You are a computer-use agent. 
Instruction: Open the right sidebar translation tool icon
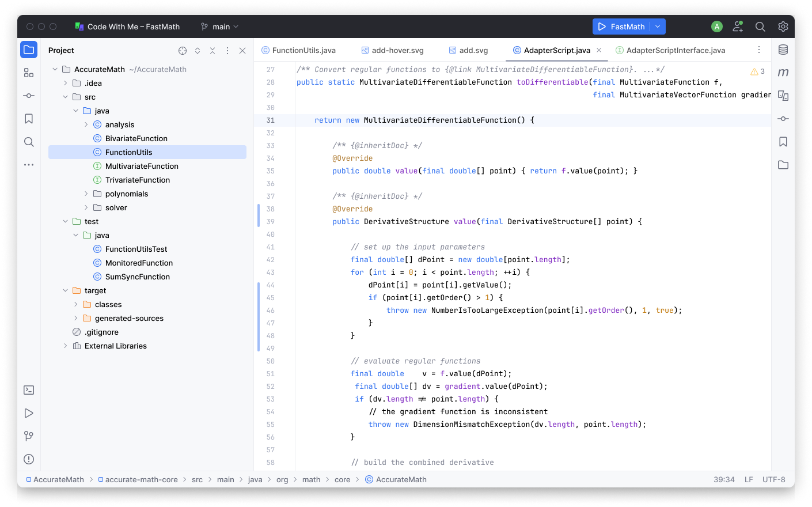(783, 96)
